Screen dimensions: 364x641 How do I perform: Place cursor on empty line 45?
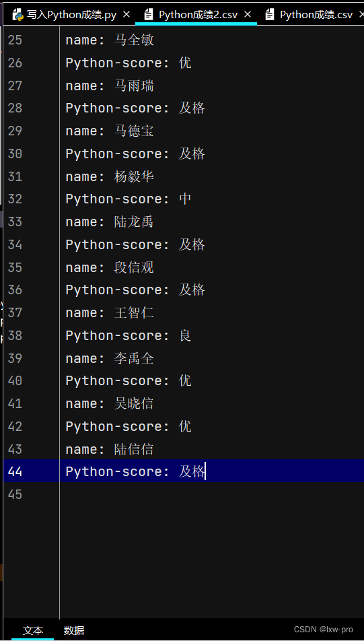point(212,494)
